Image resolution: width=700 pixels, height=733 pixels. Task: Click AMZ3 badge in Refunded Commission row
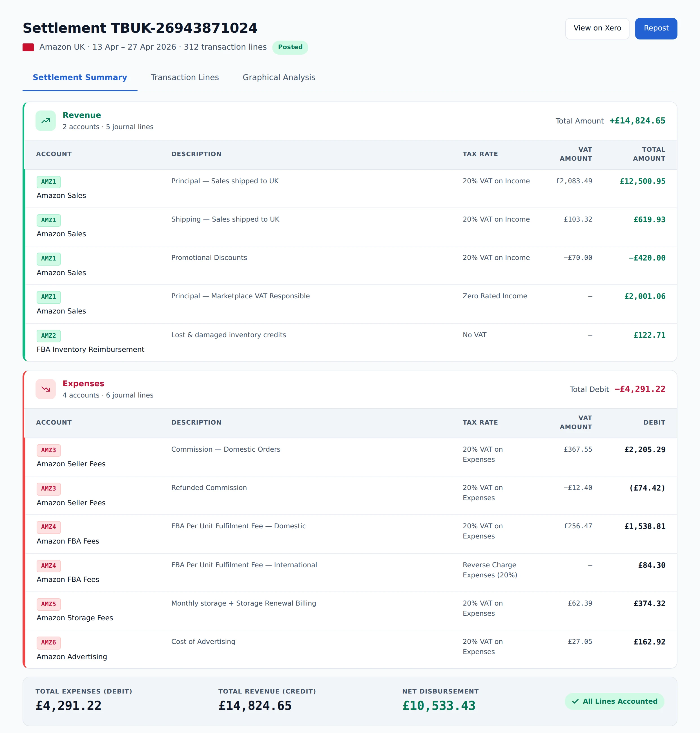[48, 489]
